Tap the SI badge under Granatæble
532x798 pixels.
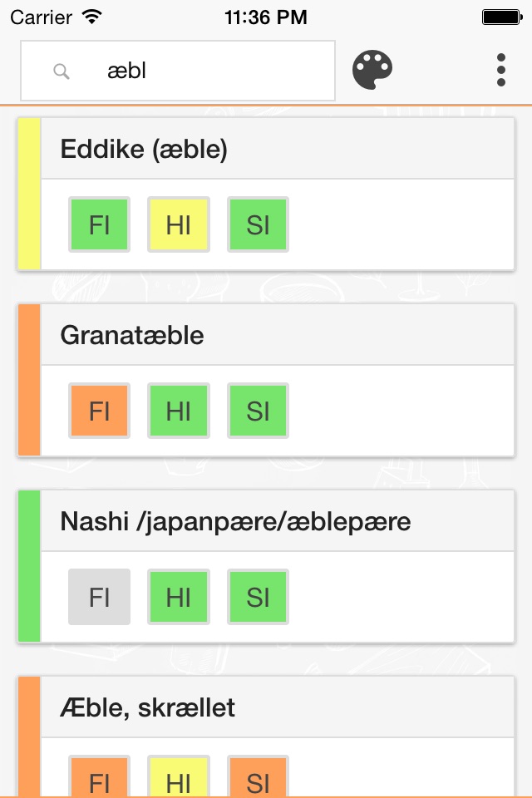pos(258,411)
